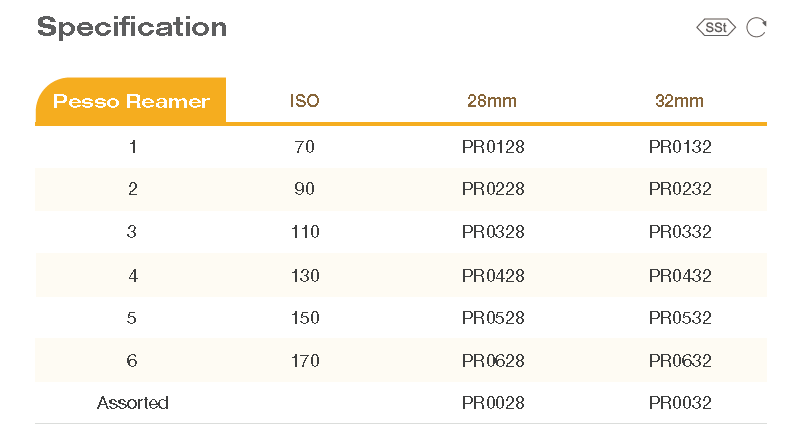The width and height of the screenshot is (796, 424).
Task: Click the 32mm column header
Action: click(680, 101)
